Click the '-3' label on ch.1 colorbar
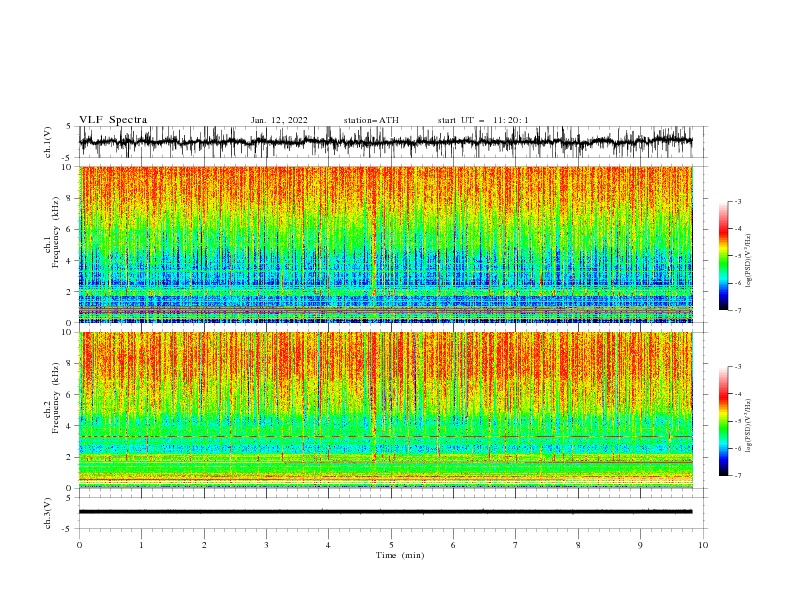The width and height of the screenshot is (792, 612). 737,201
